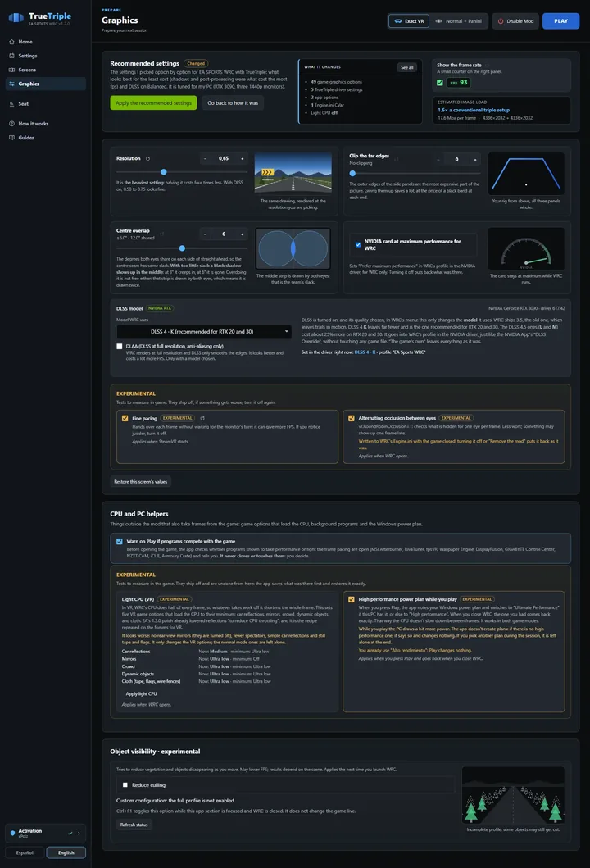Toggle the Fine pacing checkbox
Image resolution: width=590 pixels, height=868 pixels.
pyautogui.click(x=125, y=419)
